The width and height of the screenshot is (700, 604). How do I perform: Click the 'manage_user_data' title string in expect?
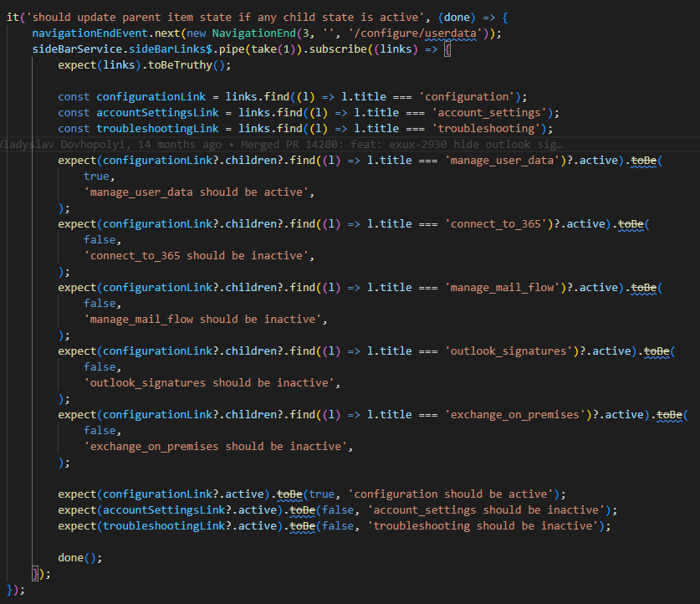(503, 161)
